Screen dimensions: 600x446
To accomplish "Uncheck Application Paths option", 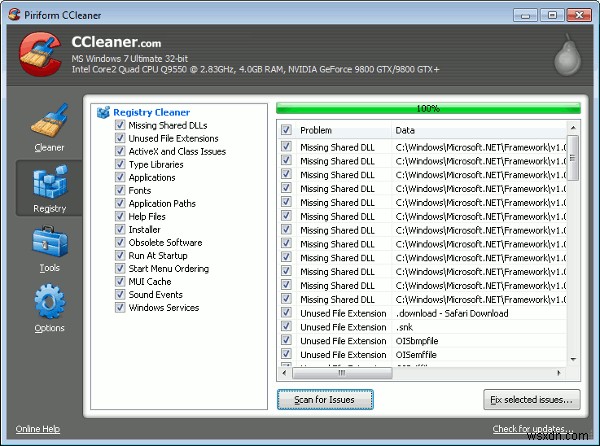I will (120, 203).
